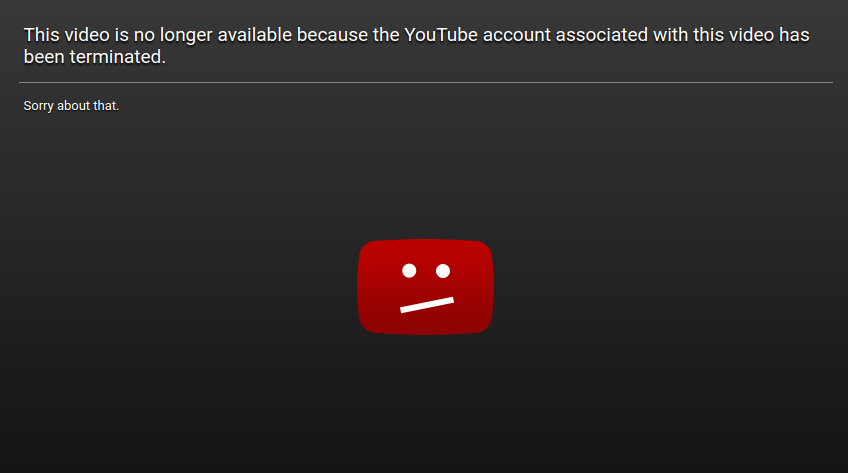Click the word 'been' on the second line
The image size is (848, 473).
[44, 56]
